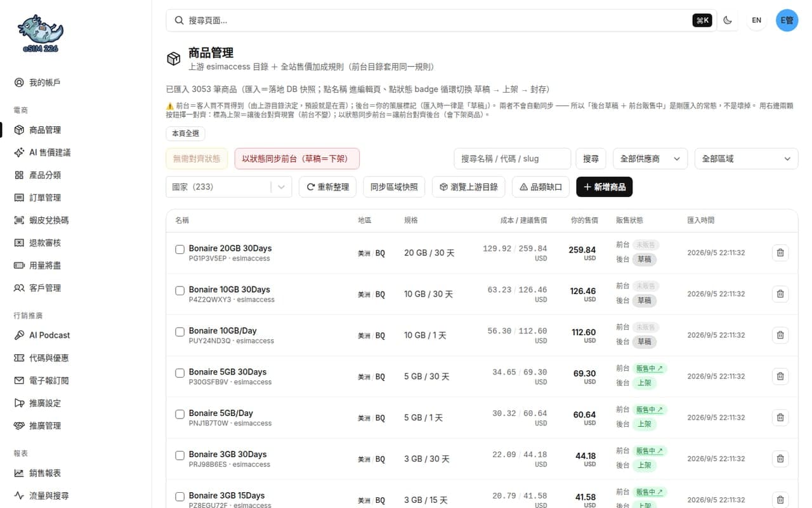This screenshot has height=508, width=812.
Task: Click the 匯入時間 column header
Action: [x=701, y=220]
